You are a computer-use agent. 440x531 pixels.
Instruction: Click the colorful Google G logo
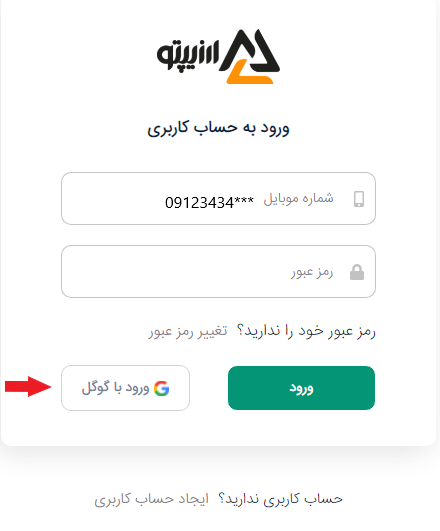pyautogui.click(x=162, y=388)
